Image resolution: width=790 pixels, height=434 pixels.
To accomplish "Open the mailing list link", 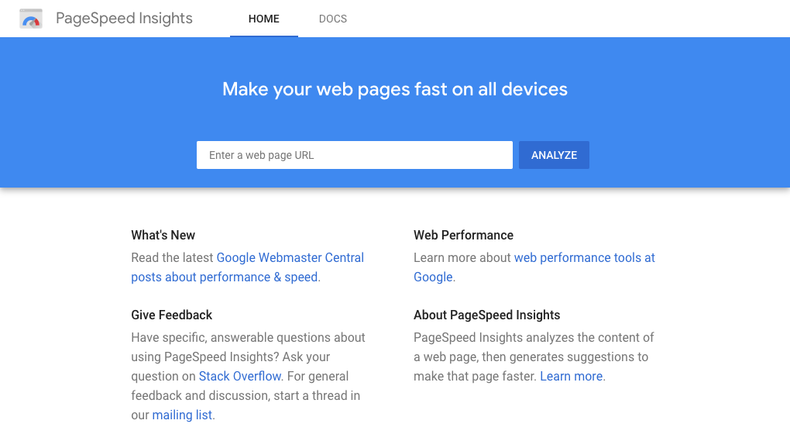I will (182, 415).
